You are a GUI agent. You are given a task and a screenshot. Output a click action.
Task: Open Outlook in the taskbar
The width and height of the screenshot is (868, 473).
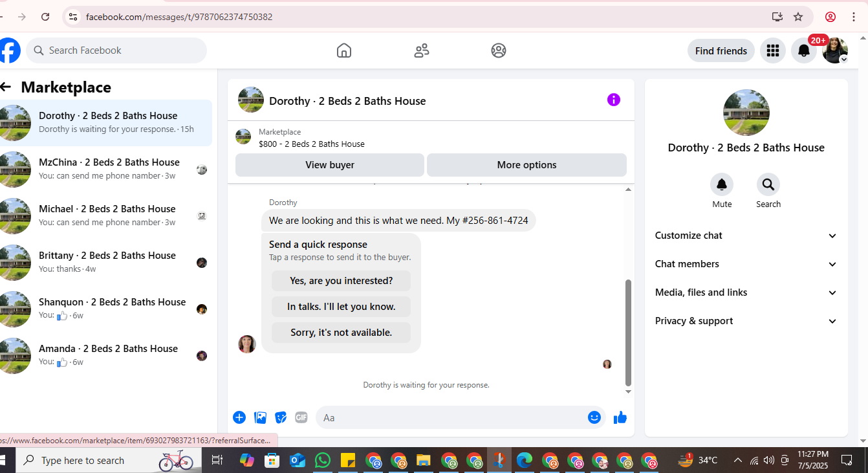pos(297,460)
